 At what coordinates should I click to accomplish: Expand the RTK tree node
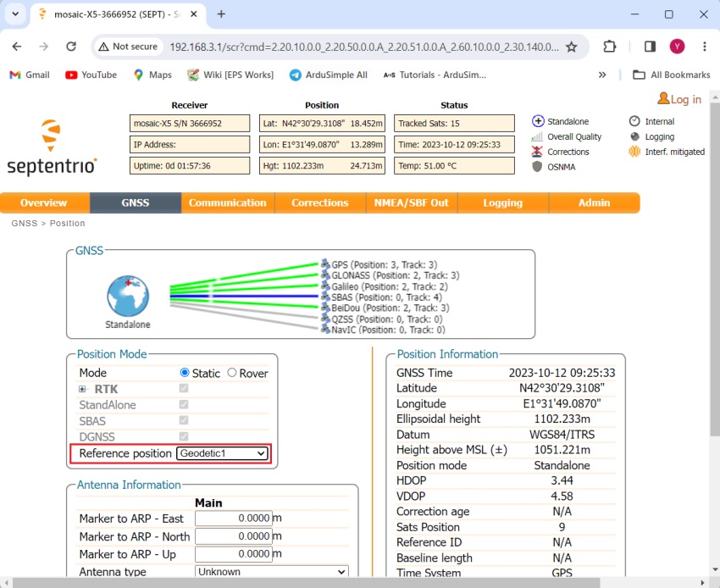click(83, 389)
